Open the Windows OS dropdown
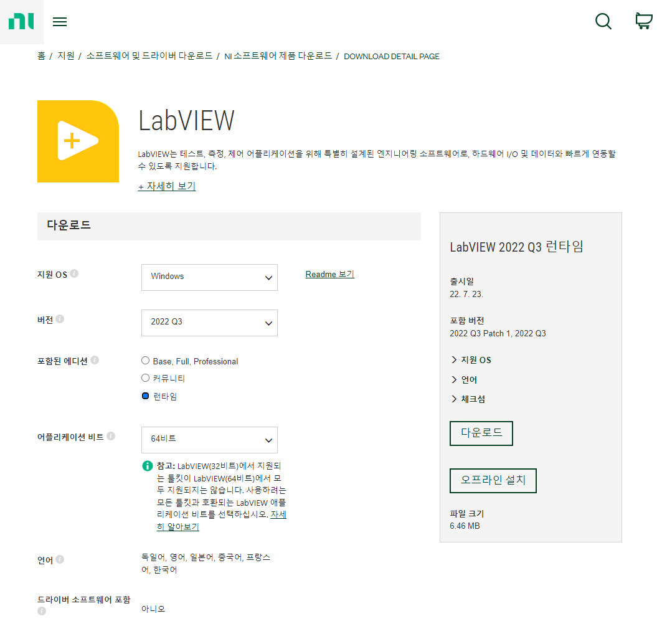This screenshot has width=657, height=644. pos(209,277)
